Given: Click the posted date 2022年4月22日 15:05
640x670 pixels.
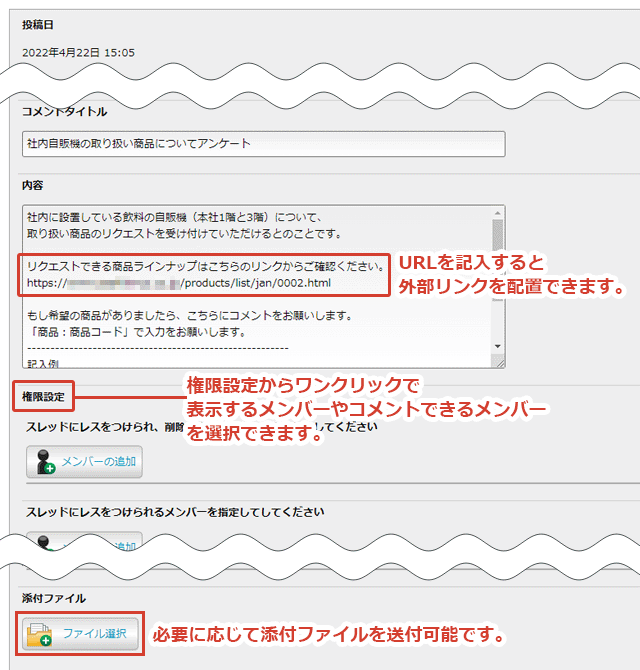Looking at the screenshot, I should (x=79, y=52).
